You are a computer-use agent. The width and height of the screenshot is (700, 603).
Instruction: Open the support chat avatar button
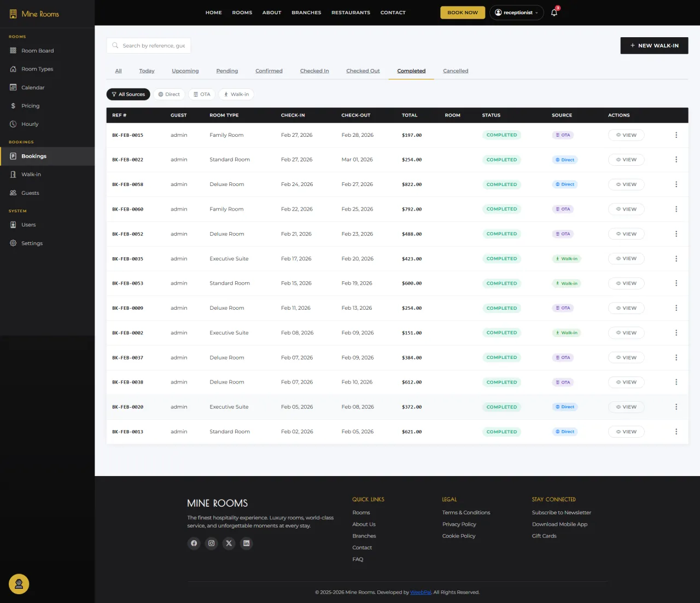pyautogui.click(x=19, y=584)
